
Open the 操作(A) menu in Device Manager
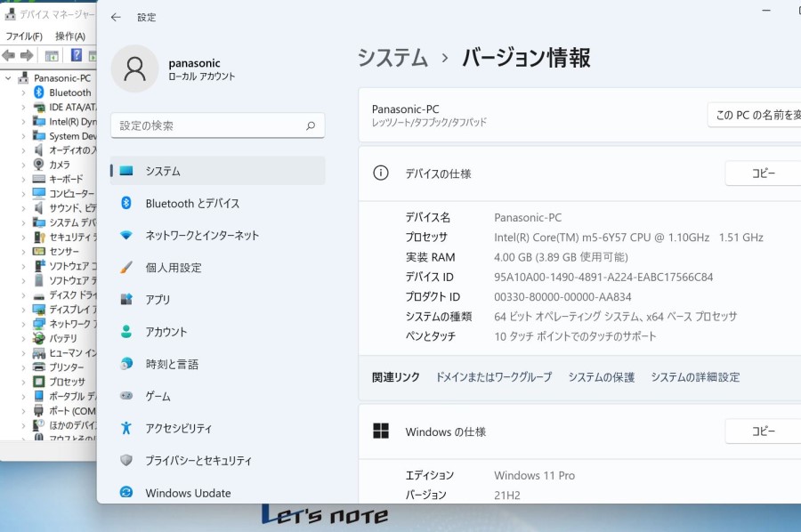tap(70, 36)
